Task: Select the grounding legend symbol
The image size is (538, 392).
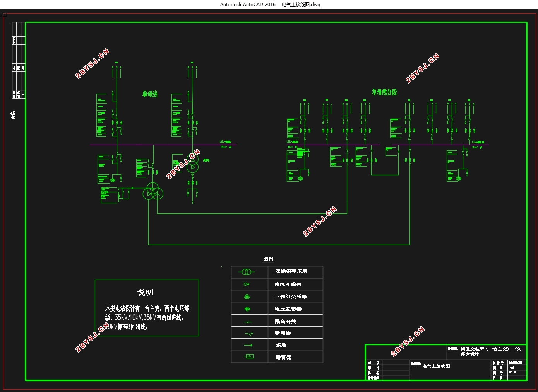Action: (248, 345)
